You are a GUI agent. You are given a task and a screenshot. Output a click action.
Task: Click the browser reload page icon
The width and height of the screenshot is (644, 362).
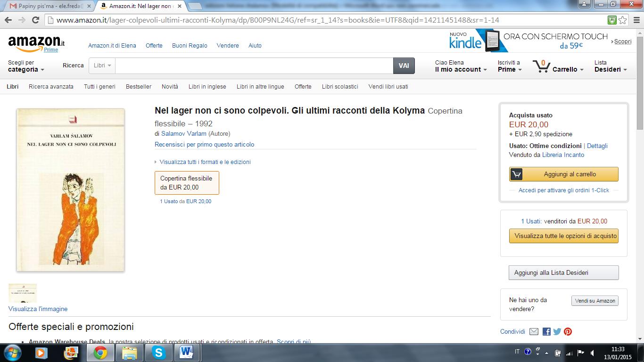pos(35,20)
